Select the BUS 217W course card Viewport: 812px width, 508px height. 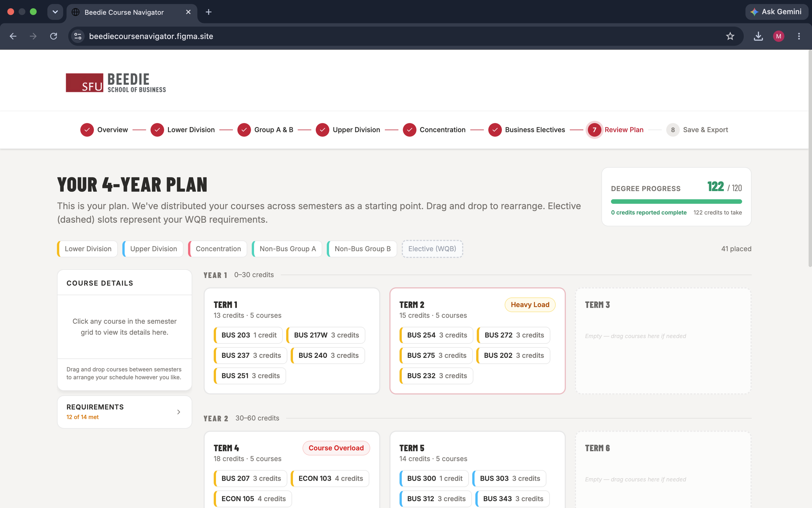325,335
